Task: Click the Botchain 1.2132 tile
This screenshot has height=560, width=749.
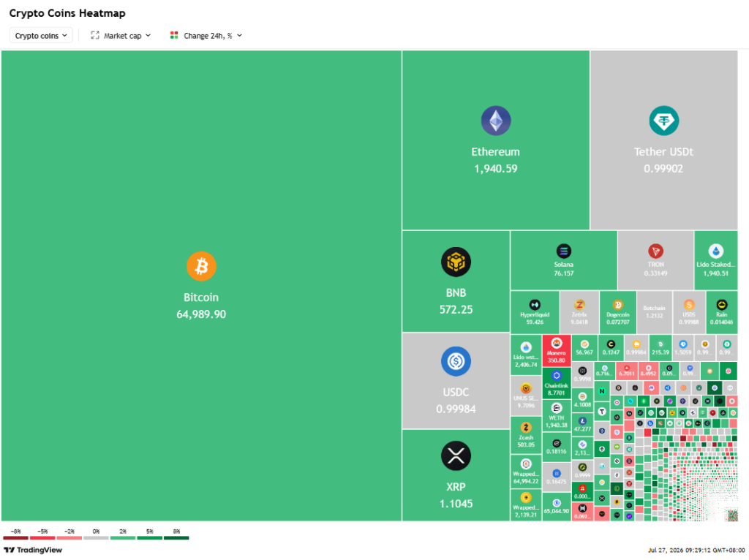Action: [x=654, y=312]
